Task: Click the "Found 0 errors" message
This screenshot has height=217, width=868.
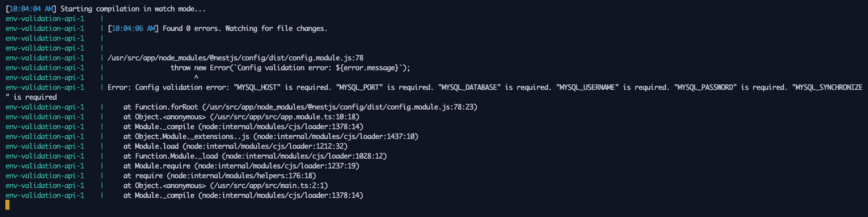Action: (x=192, y=29)
